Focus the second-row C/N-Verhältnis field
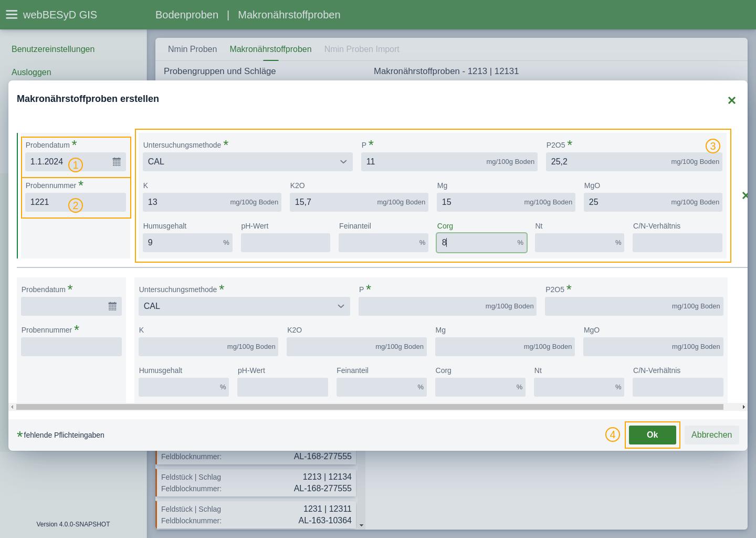This screenshot has height=538, width=756. coord(678,387)
